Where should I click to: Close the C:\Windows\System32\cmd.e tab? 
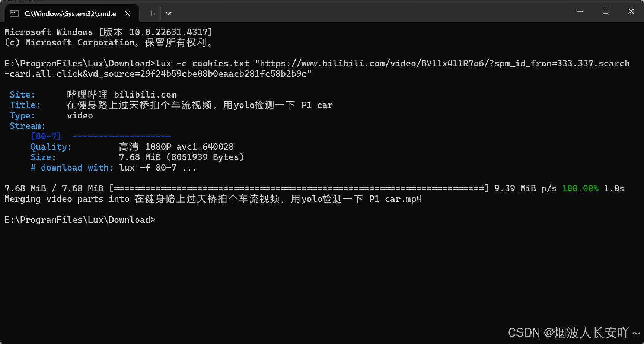click(127, 13)
